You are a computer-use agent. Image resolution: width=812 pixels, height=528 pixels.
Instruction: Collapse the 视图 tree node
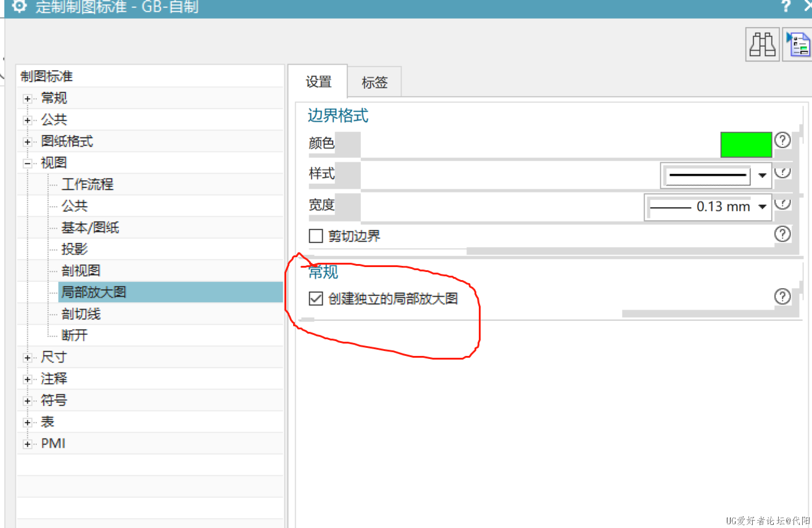point(27,163)
